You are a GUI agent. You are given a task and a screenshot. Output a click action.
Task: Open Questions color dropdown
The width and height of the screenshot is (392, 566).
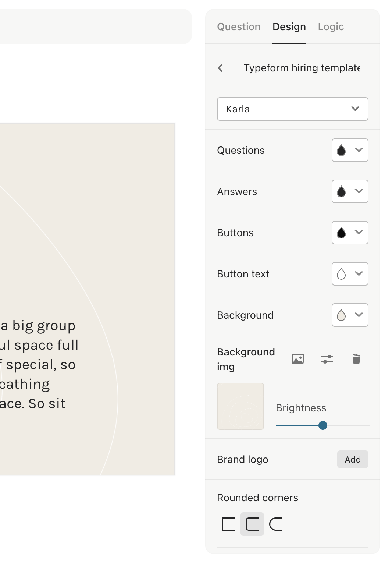[x=350, y=150]
